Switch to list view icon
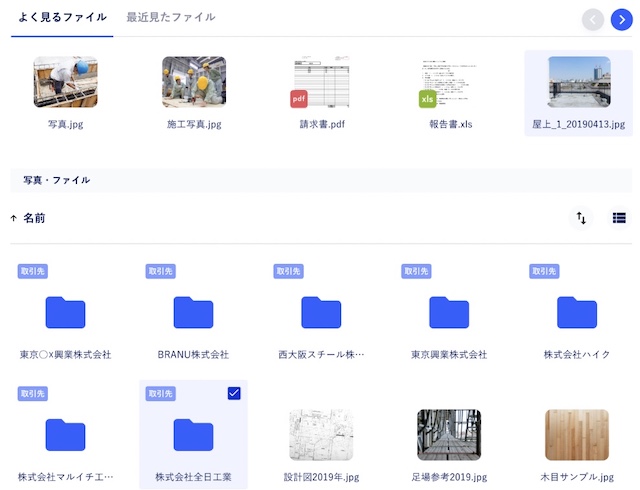 [x=619, y=218]
